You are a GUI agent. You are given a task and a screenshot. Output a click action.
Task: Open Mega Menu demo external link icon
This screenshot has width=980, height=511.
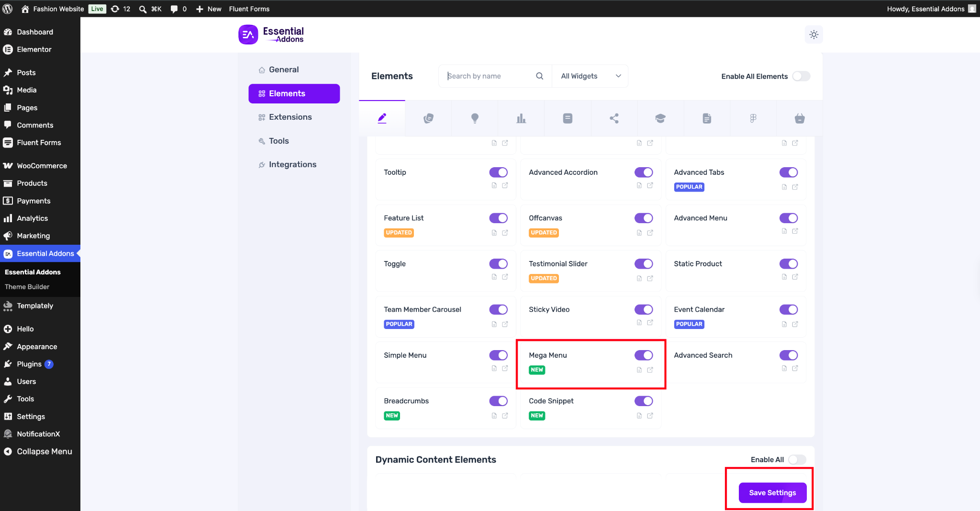tap(650, 370)
